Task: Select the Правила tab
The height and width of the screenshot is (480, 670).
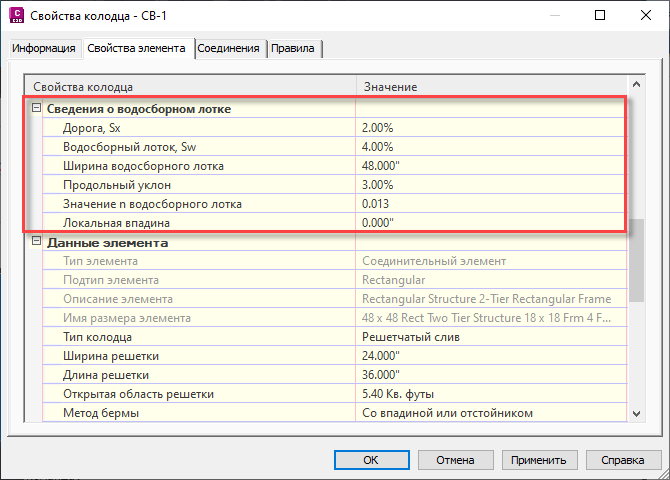Action: click(293, 49)
